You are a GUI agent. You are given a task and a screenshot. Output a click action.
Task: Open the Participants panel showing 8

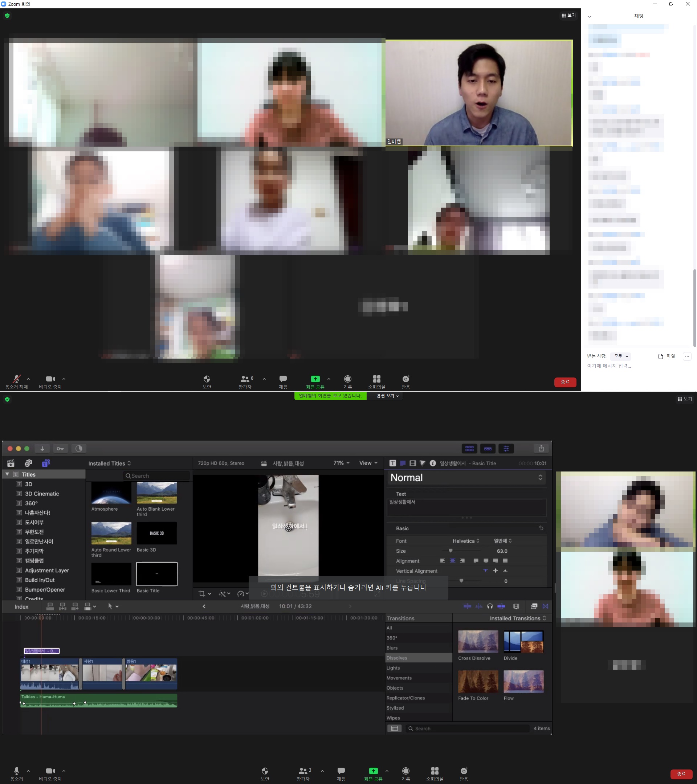[245, 379]
